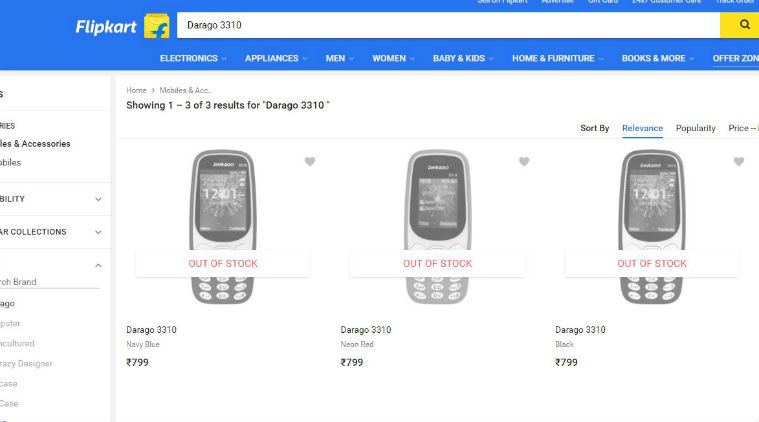Sort results by Popularity
759x422 pixels.
click(x=696, y=128)
